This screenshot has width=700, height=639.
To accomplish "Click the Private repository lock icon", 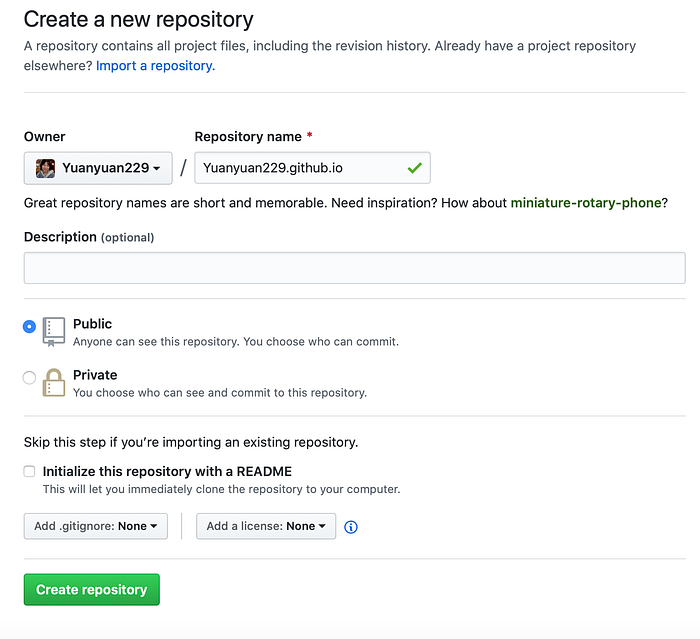I will click(54, 383).
